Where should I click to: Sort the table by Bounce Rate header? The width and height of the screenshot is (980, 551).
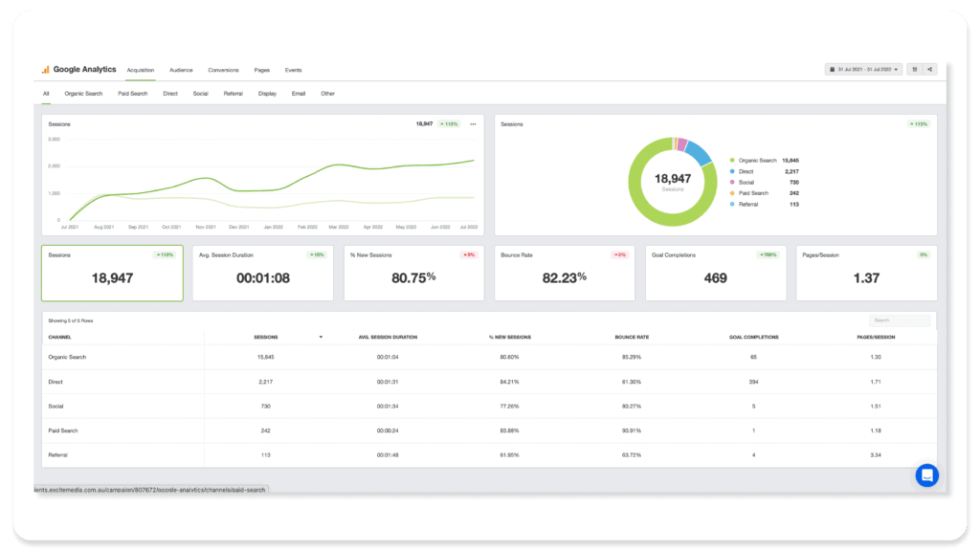632,338
